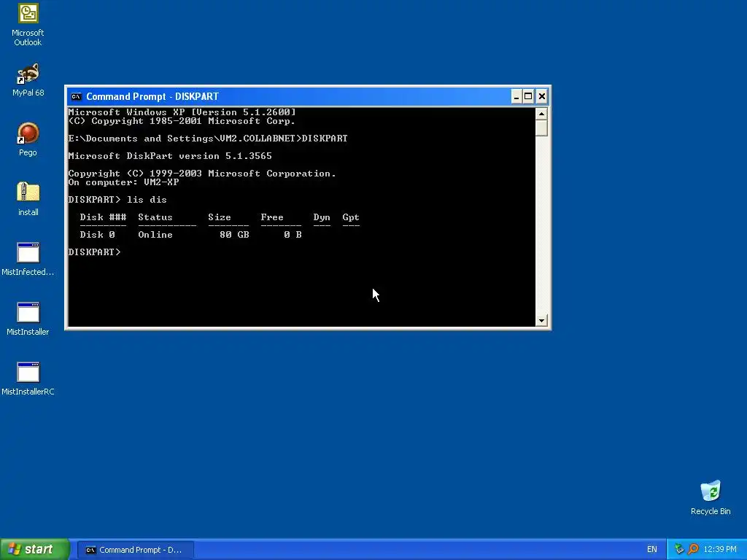Open the Command Prompt title bar system icon
The width and height of the screenshot is (747, 560).
[76, 97]
